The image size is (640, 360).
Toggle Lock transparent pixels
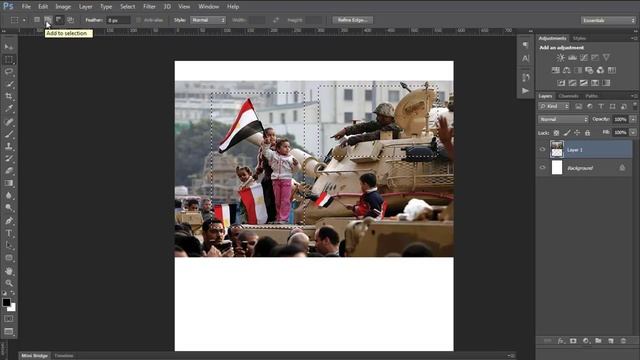tap(556, 133)
